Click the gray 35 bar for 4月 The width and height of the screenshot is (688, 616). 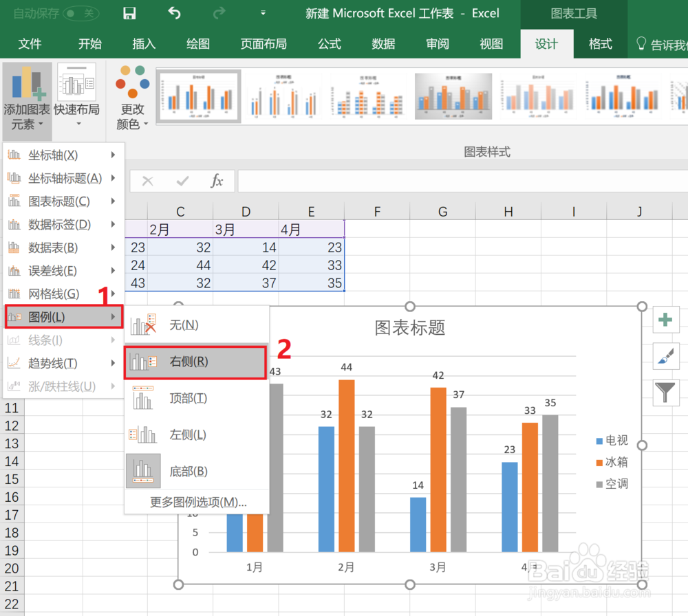[x=550, y=483]
